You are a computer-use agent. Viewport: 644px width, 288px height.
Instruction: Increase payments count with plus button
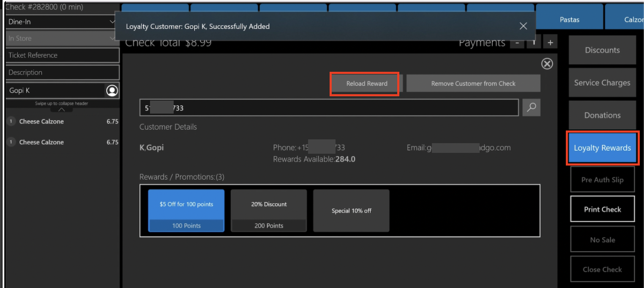(x=550, y=43)
